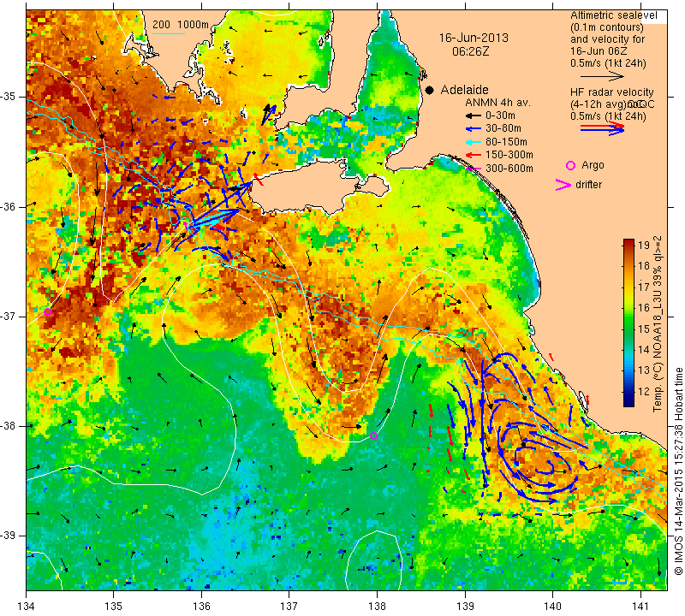Viewport: 685px width, 616px height.
Task: Click the (4-12h avg)noQC text
Action: click(x=612, y=104)
